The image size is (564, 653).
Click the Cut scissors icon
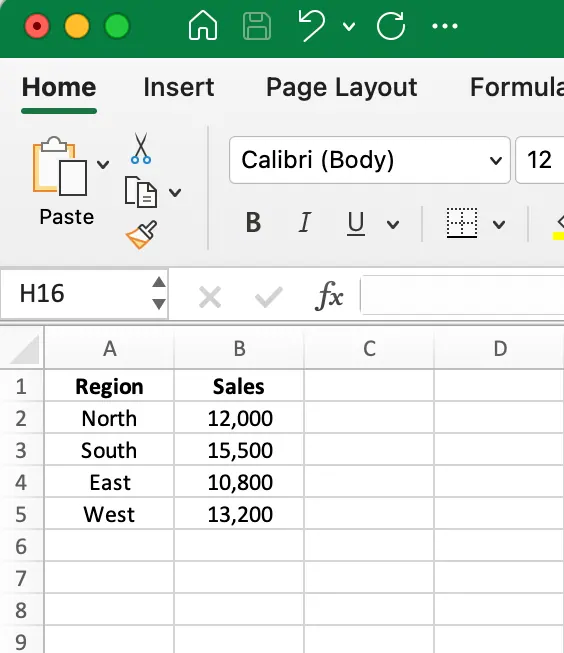(141, 148)
